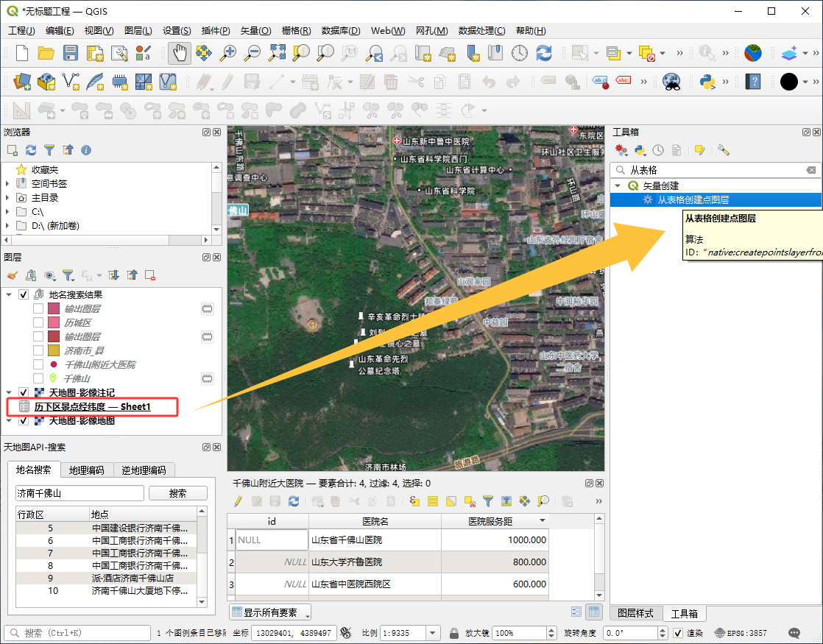Open 显示所有要素 filter dropdown

270,612
